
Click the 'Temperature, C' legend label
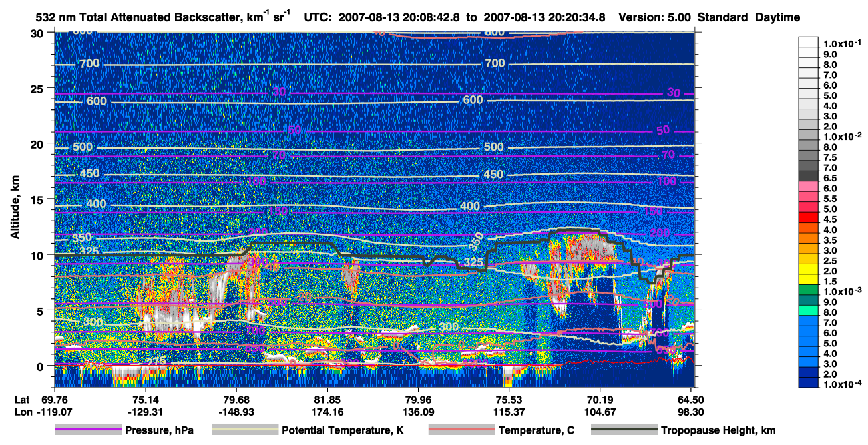coord(536,431)
